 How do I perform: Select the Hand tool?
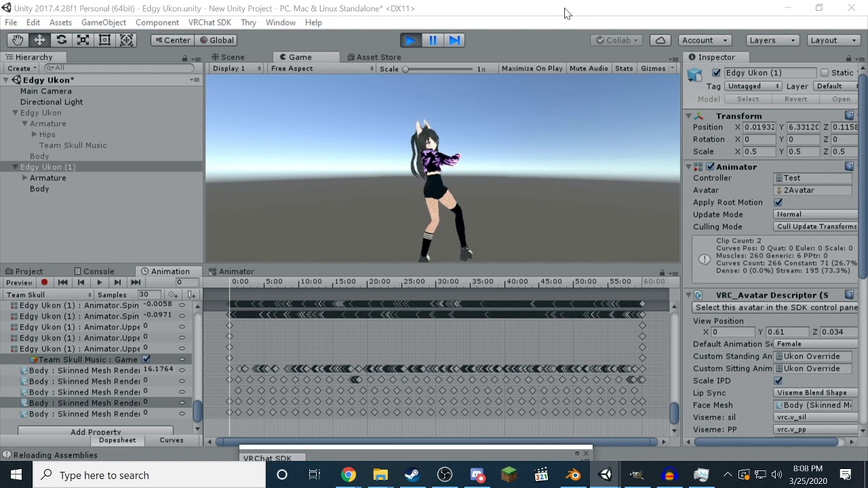pos(18,40)
